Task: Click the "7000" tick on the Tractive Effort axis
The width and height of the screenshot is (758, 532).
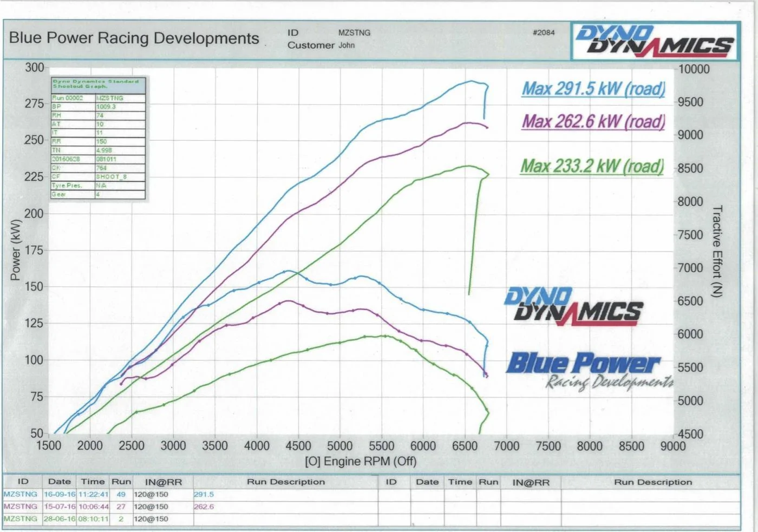Action: pos(690,268)
